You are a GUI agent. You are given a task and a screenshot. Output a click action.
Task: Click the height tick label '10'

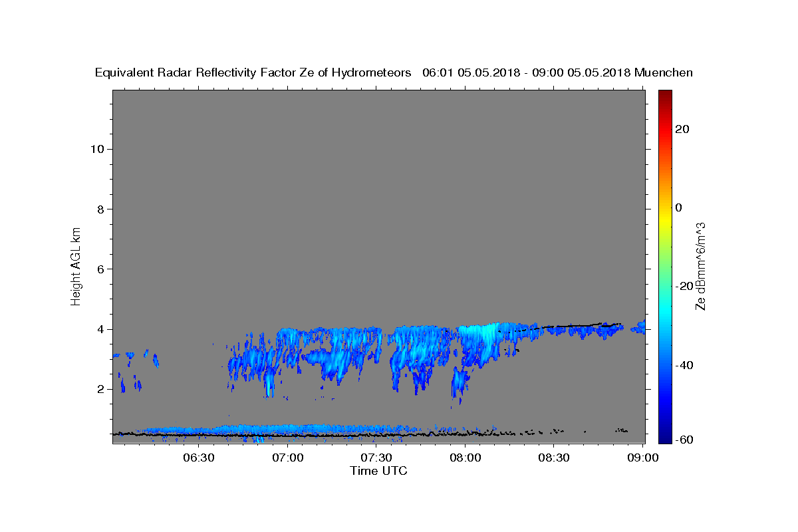97,149
